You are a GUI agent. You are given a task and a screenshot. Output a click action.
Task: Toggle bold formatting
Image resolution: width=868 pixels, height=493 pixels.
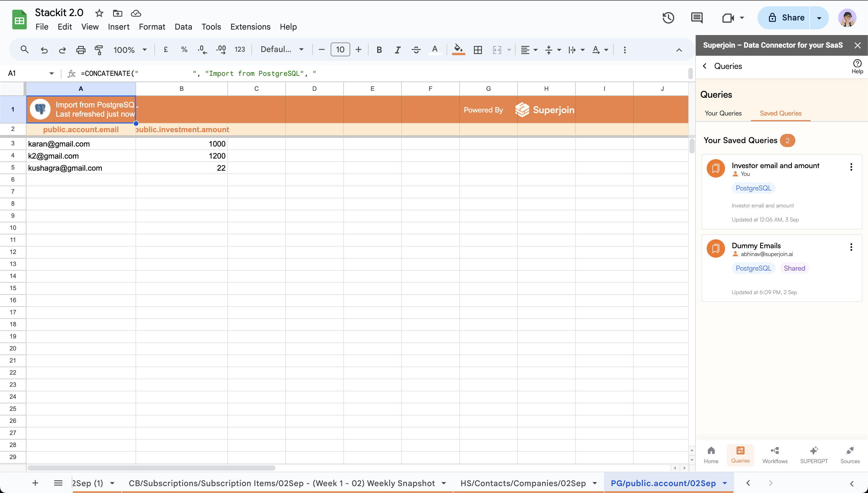point(379,50)
